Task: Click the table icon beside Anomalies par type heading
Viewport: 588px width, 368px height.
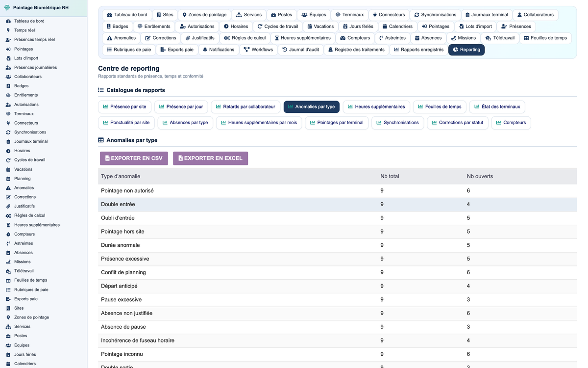Action: click(x=101, y=140)
